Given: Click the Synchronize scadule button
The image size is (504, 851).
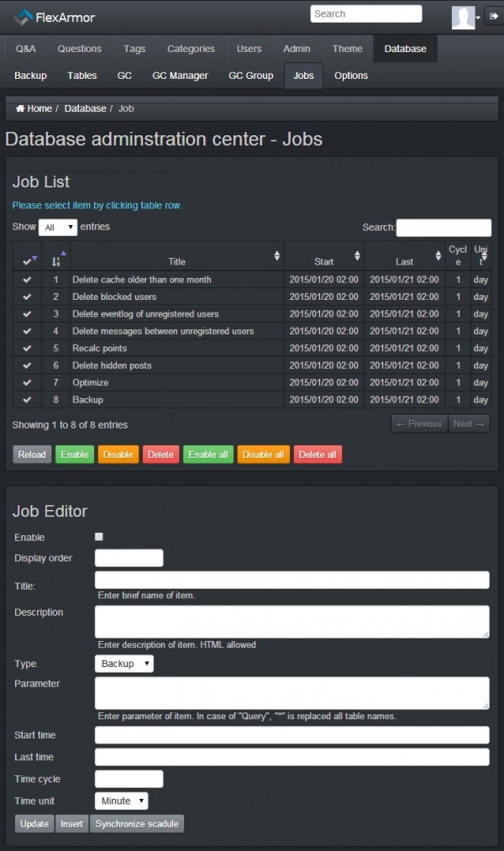Looking at the screenshot, I should point(137,824).
